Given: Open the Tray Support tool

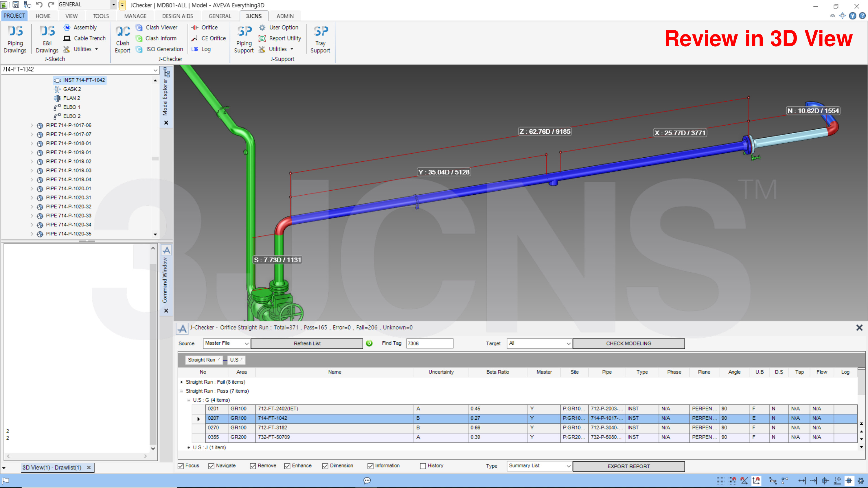Looking at the screenshot, I should tap(321, 39).
